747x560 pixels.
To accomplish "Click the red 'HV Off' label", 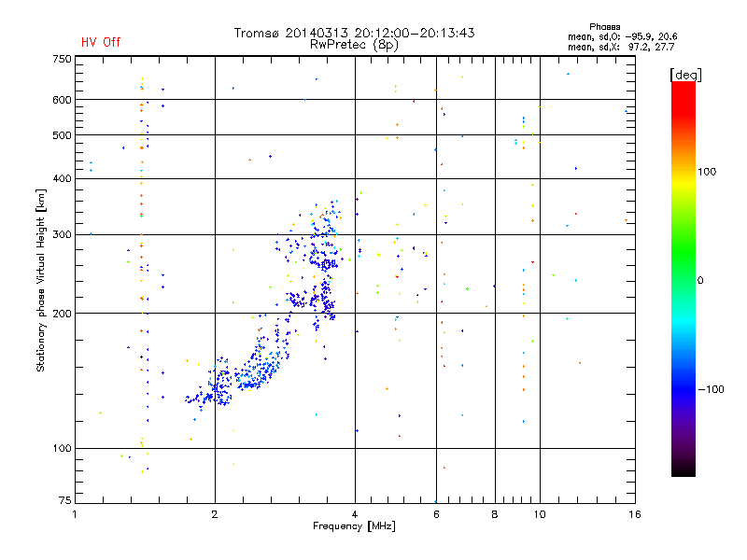I will tap(101, 42).
